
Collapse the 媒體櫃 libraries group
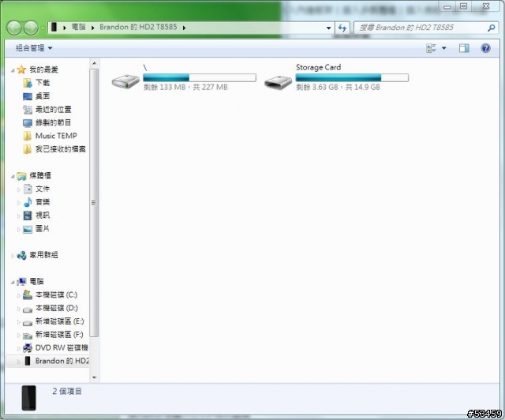(13, 176)
